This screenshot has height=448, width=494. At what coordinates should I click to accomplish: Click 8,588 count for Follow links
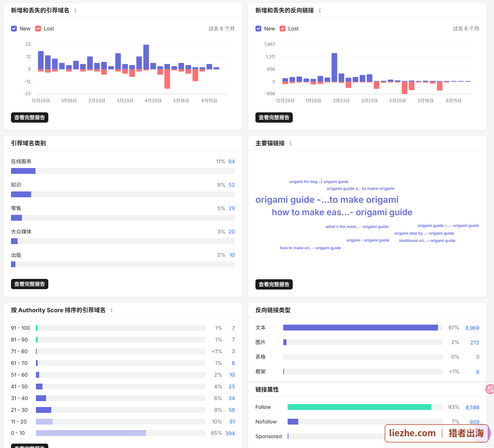click(x=472, y=407)
